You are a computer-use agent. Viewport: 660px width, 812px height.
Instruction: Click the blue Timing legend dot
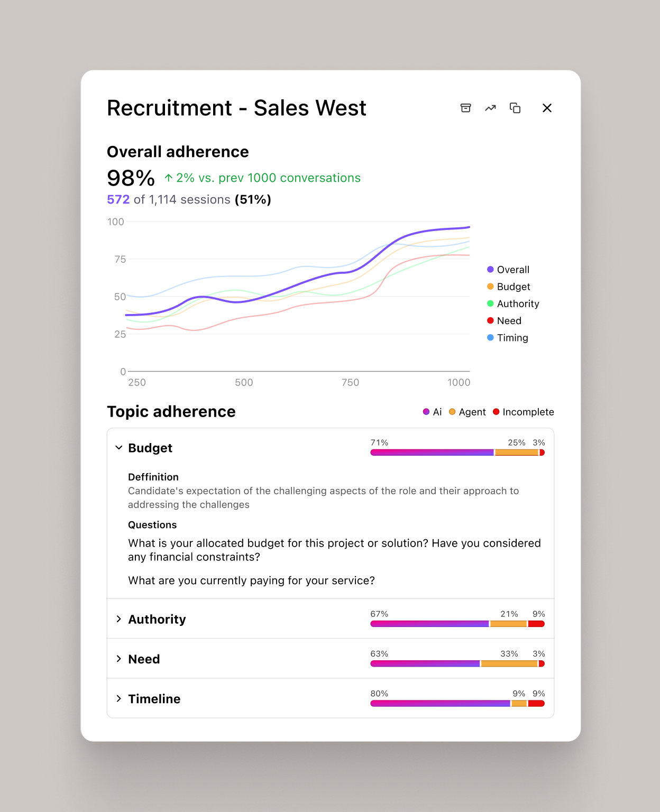(x=490, y=337)
